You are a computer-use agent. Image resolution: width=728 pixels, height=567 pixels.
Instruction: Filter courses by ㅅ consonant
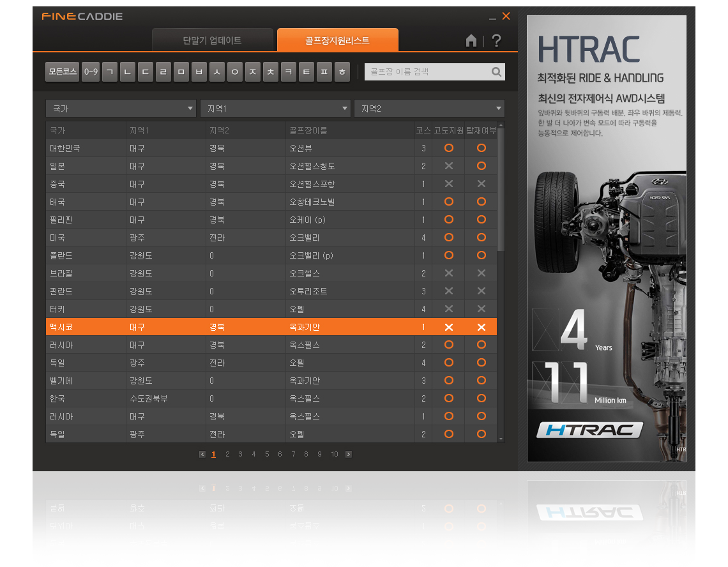pos(217,72)
